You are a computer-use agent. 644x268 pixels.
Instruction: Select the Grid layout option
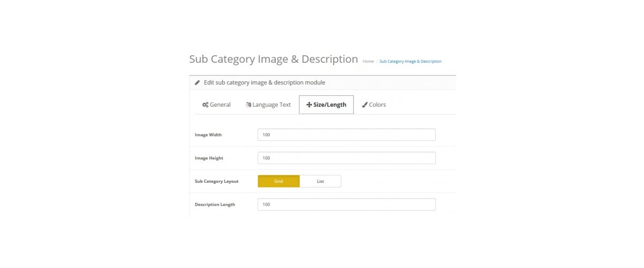279,181
